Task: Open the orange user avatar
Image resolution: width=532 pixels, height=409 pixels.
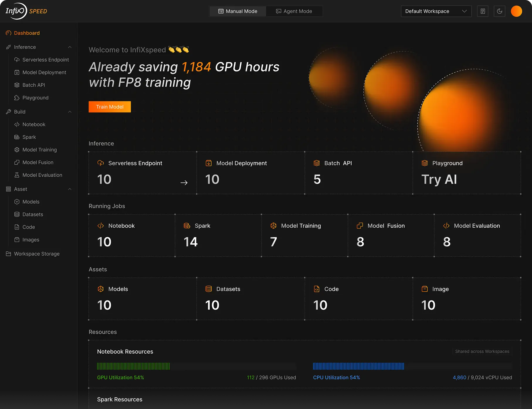Action: [x=516, y=11]
